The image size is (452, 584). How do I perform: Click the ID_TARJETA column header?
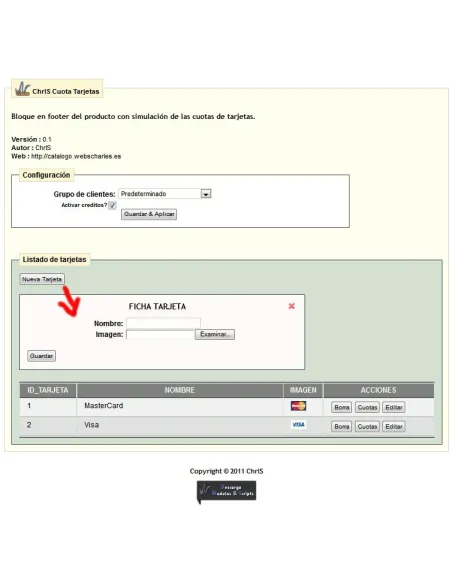tap(48, 390)
